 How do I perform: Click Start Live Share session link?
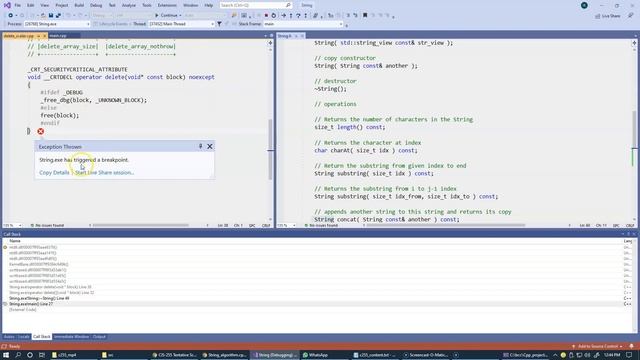[x=105, y=173]
